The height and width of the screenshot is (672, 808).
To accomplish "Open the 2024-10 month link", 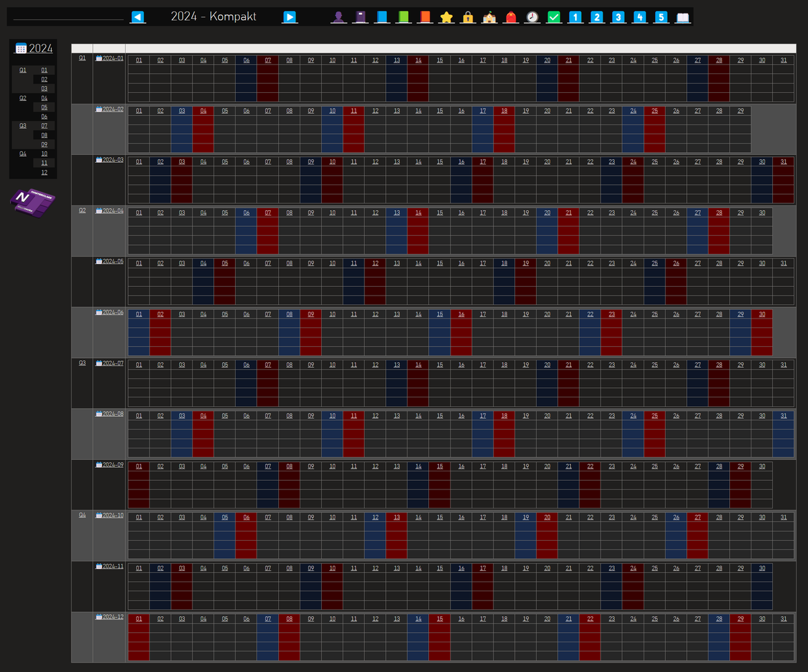I will click(x=113, y=515).
